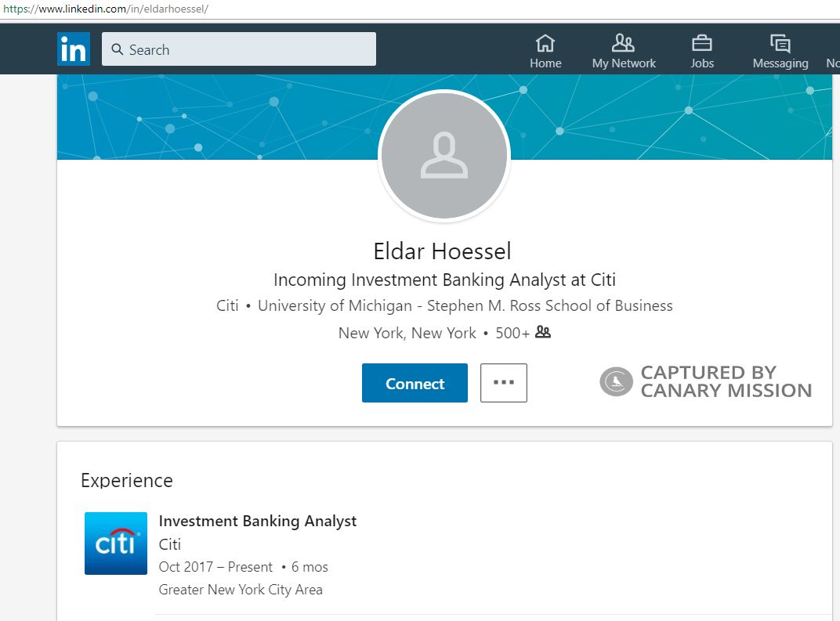This screenshot has height=621, width=840.
Task: Click the Citi company logo in Experience
Action: coord(116,543)
